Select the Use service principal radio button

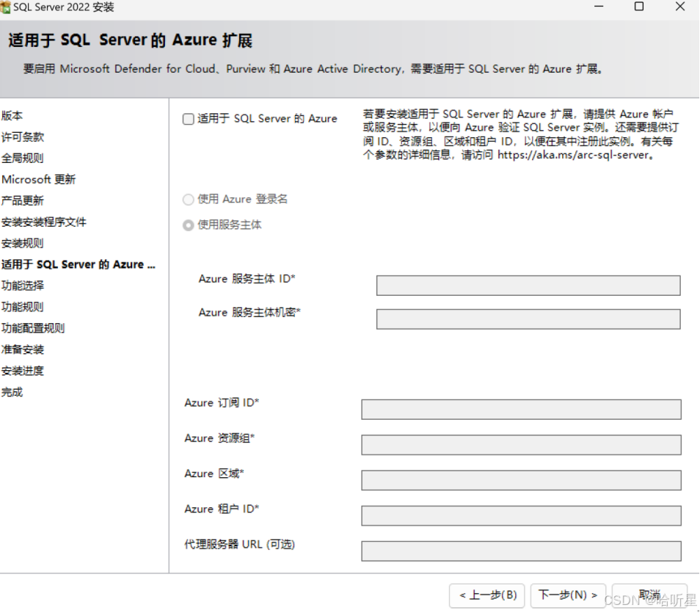(x=189, y=225)
